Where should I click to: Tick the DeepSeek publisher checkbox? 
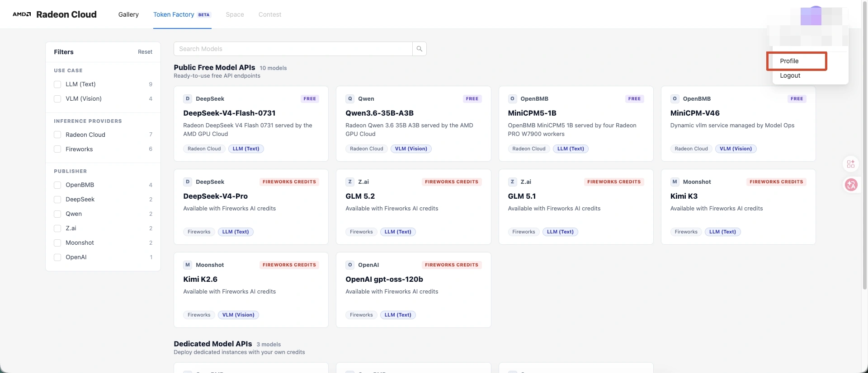coord(57,199)
